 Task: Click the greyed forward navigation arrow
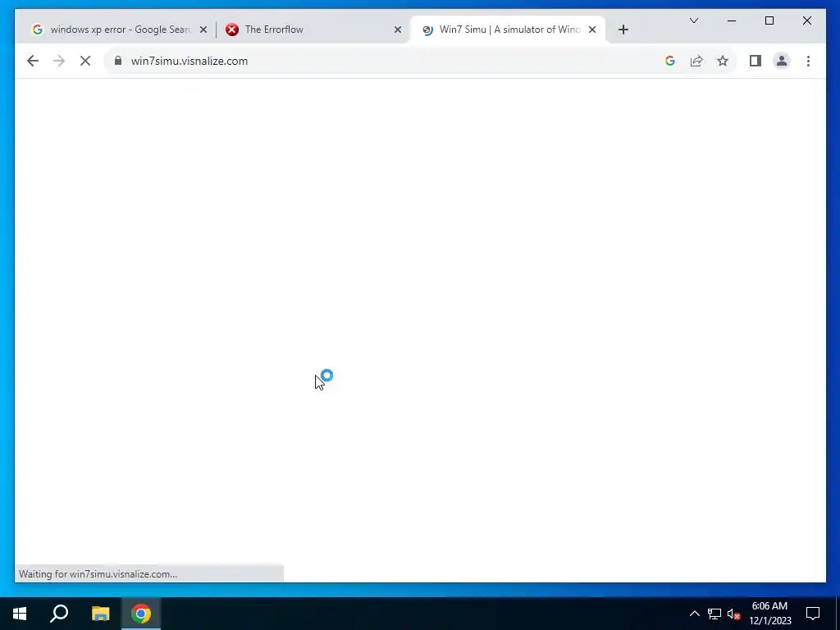[x=59, y=61]
